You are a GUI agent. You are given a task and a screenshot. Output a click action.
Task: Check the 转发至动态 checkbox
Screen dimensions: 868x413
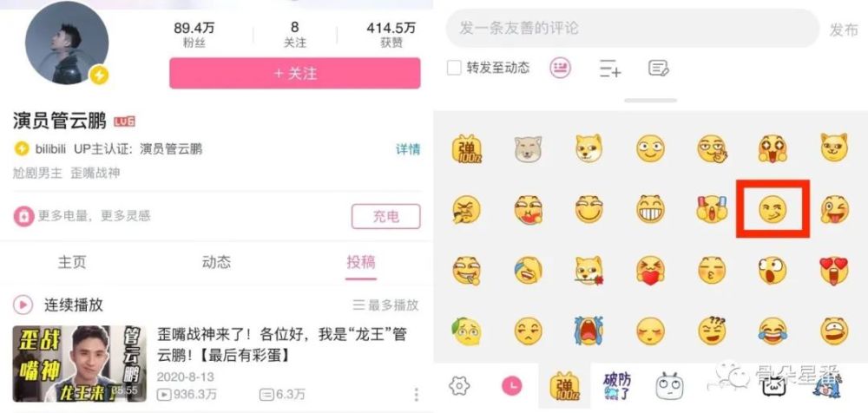tap(454, 68)
